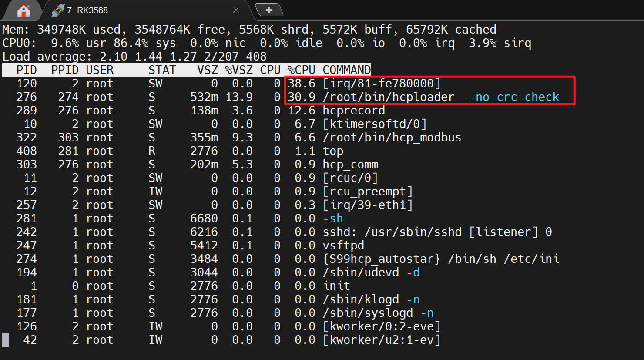
Task: Click the 'hcprecord' process name
Action: click(x=354, y=111)
